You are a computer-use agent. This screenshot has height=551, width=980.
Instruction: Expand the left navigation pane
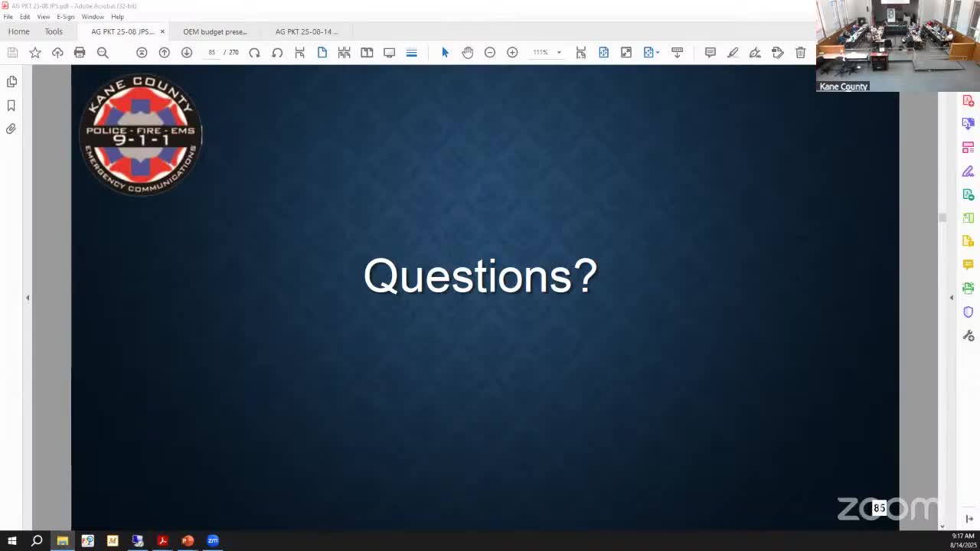tap(28, 298)
